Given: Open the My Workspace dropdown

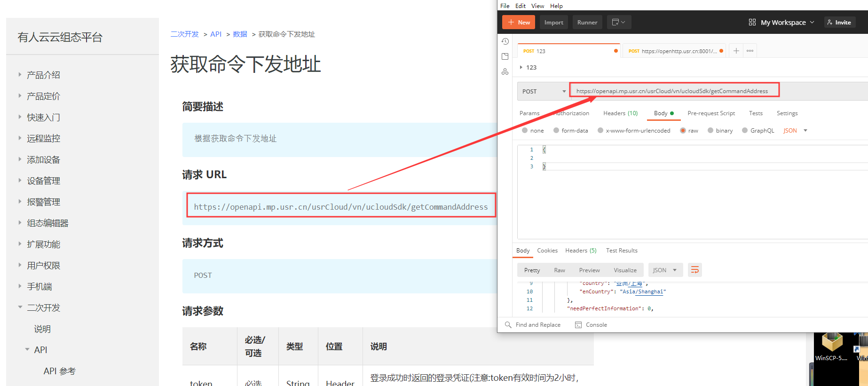Looking at the screenshot, I should coord(782,22).
